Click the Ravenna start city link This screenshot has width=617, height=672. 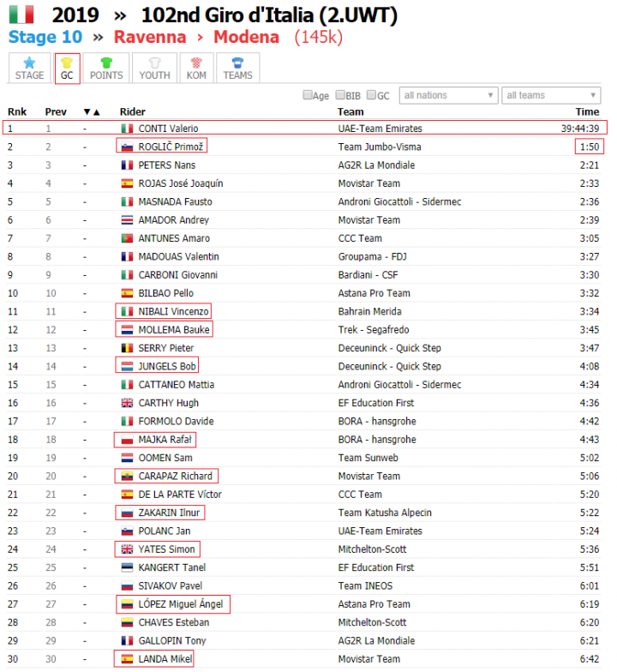(x=150, y=37)
